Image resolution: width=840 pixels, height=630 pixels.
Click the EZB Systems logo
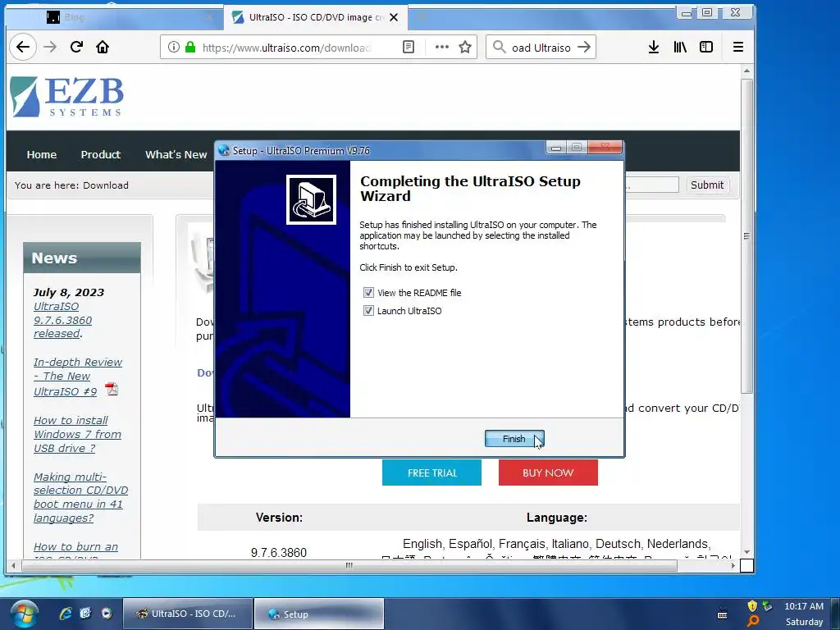coord(67,97)
